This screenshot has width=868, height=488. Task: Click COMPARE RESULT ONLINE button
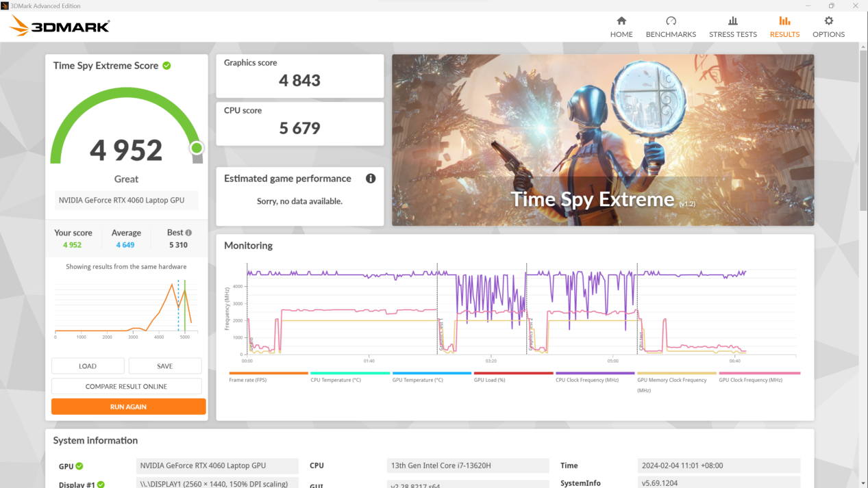coord(126,386)
